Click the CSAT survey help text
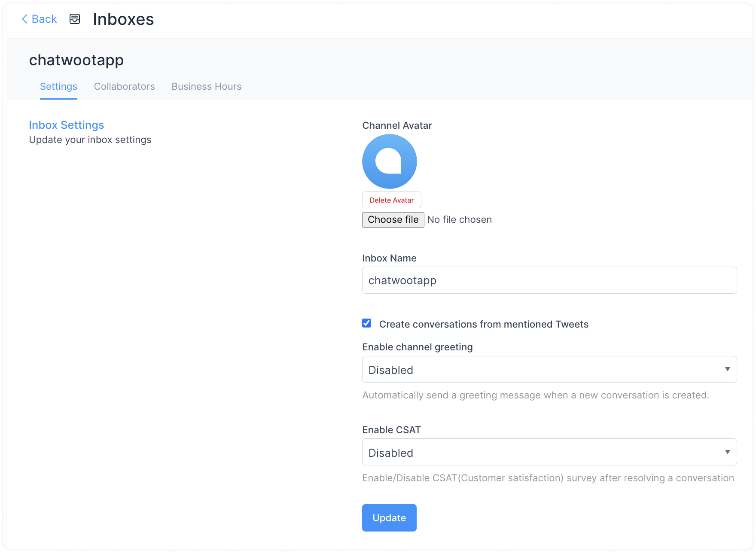756x553 pixels. [x=548, y=478]
